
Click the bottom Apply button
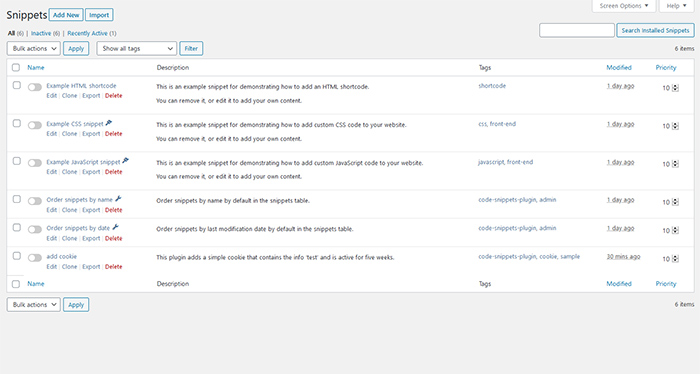(x=76, y=305)
